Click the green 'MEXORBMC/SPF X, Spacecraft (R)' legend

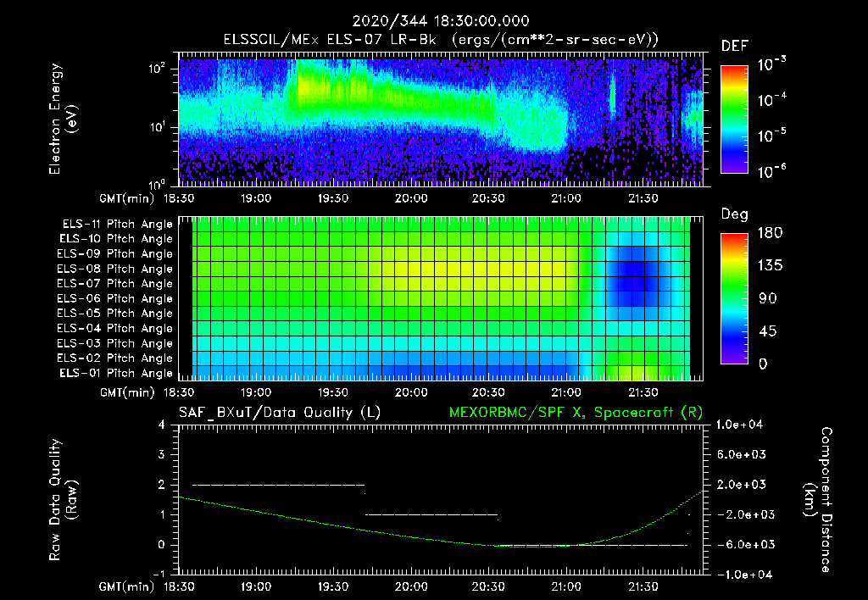click(x=576, y=413)
